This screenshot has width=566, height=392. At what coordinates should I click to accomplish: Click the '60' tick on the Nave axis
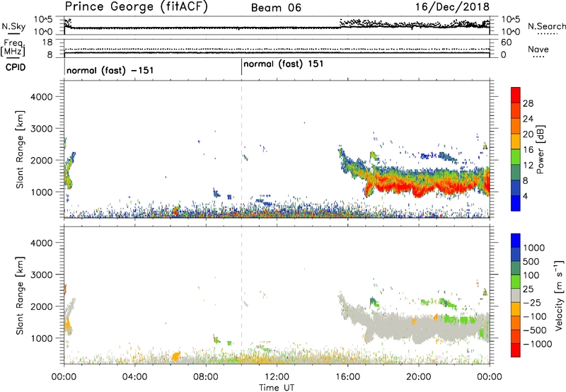[506, 42]
